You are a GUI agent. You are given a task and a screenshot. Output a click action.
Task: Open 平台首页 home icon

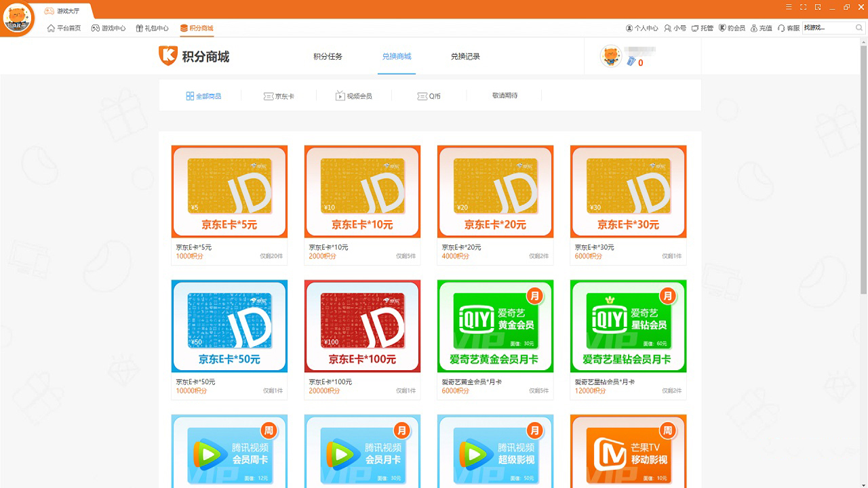[52, 28]
